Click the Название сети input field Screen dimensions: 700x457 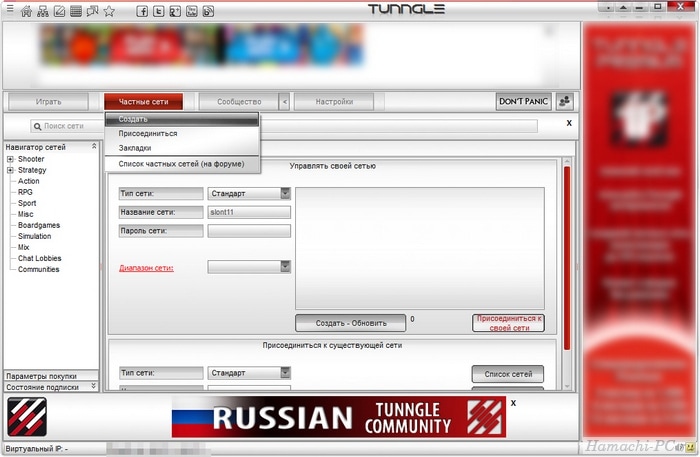coord(249,212)
